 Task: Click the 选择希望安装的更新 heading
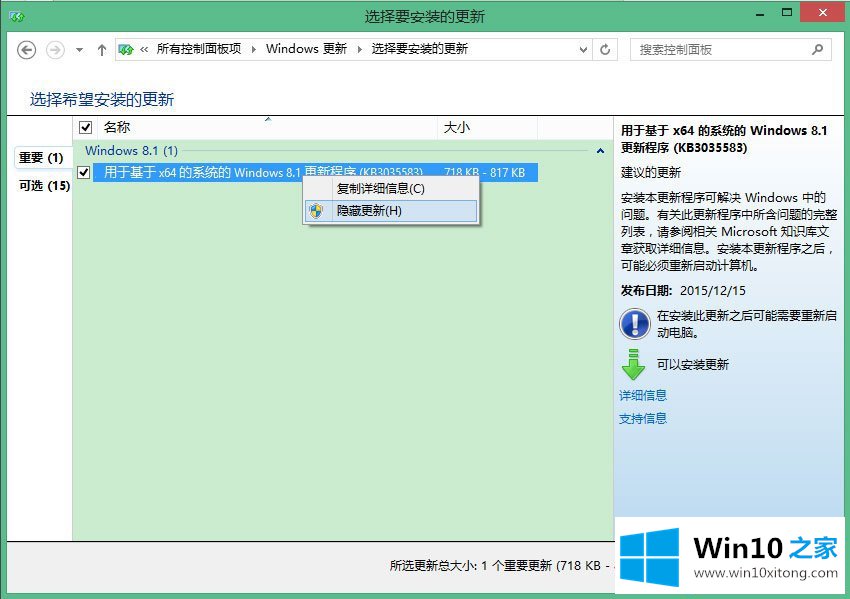[102, 99]
